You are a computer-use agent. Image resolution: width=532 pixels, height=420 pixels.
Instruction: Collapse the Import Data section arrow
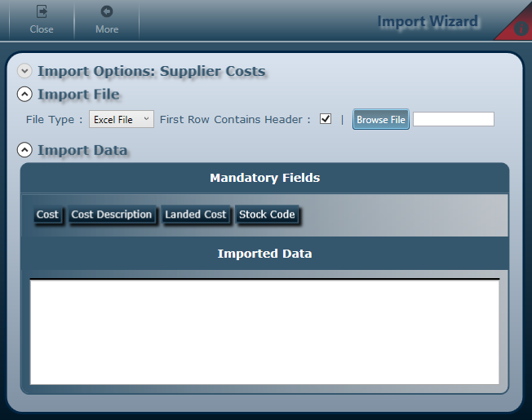tap(24, 150)
